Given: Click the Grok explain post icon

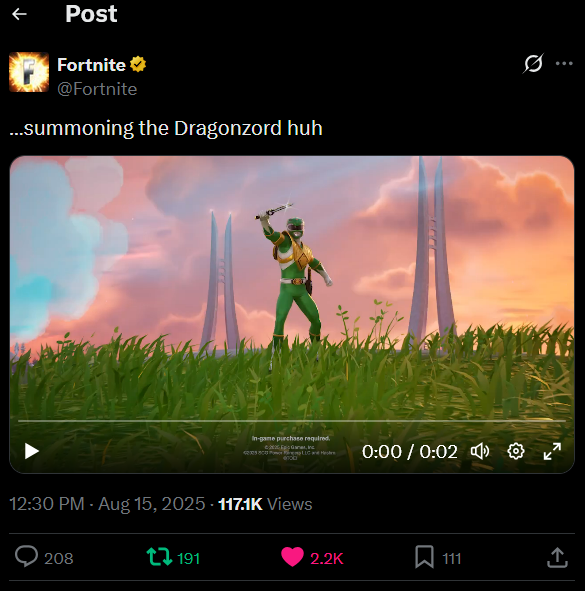Looking at the screenshot, I should tap(533, 63).
